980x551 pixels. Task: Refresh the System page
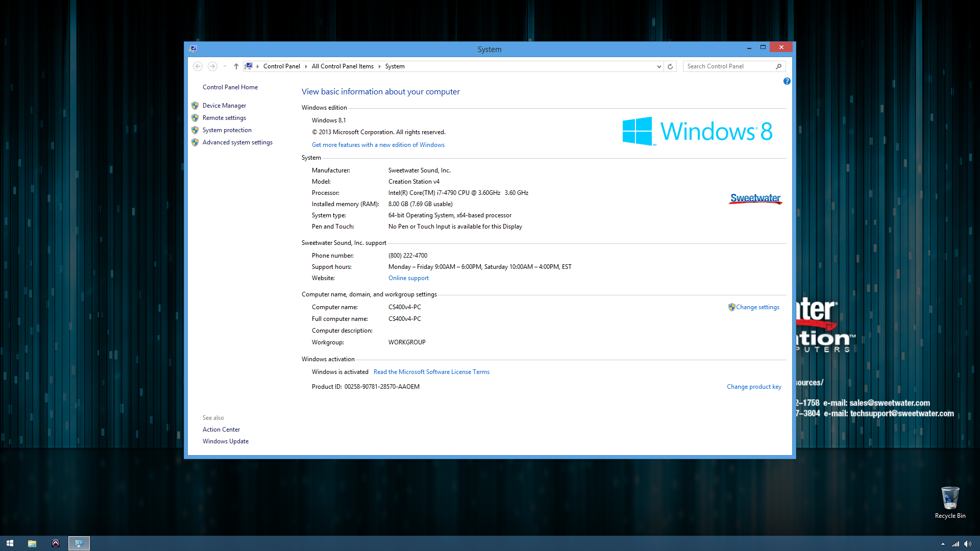[x=670, y=66]
